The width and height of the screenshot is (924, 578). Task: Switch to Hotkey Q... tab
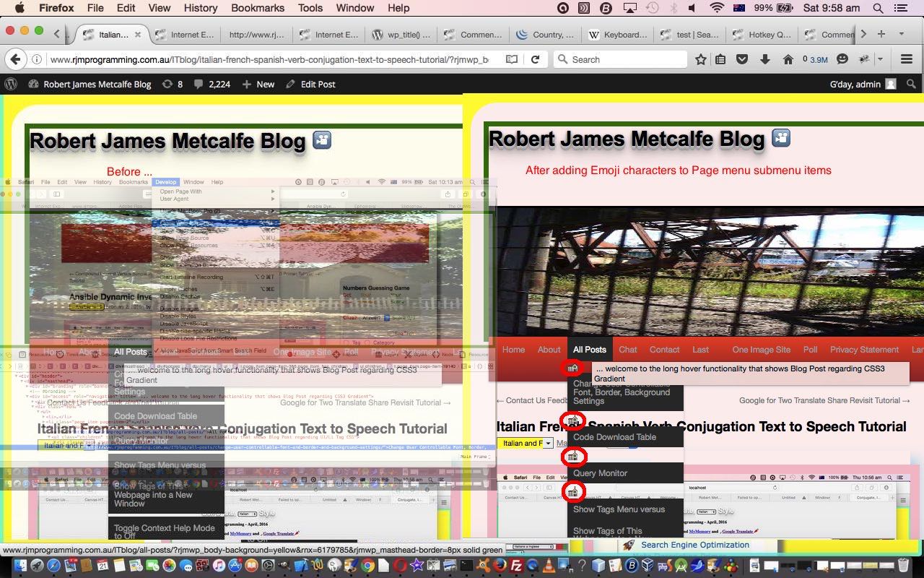point(762,34)
